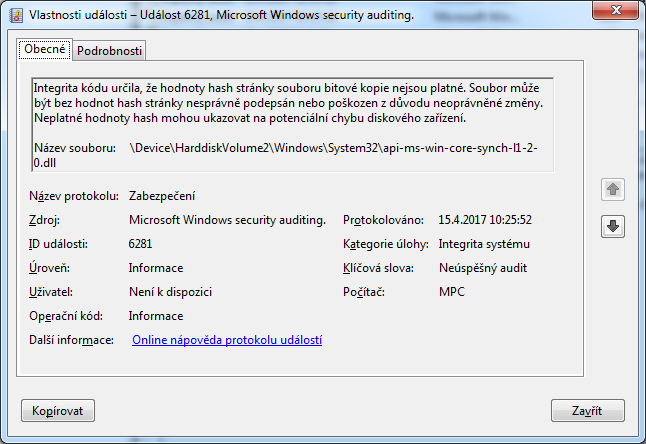646x444 pixels.
Task: Click the down arrow for next event
Action: coord(613,227)
